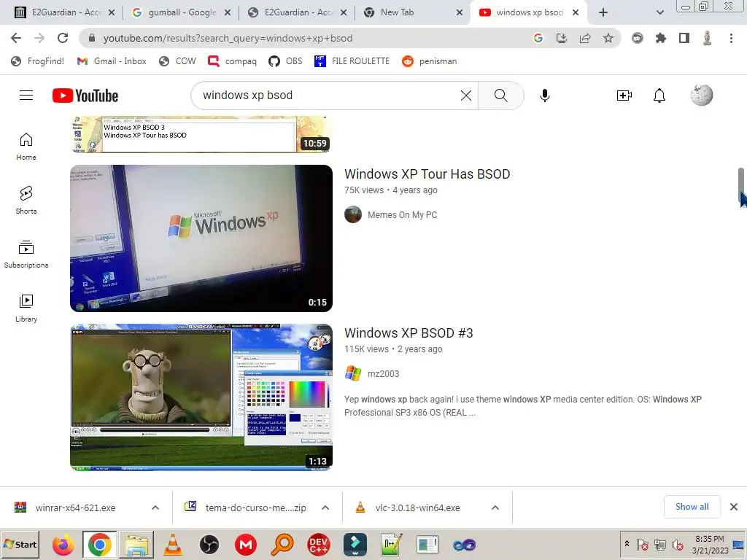Open tab search dropdown chevron
747x560 pixels.
(659, 12)
